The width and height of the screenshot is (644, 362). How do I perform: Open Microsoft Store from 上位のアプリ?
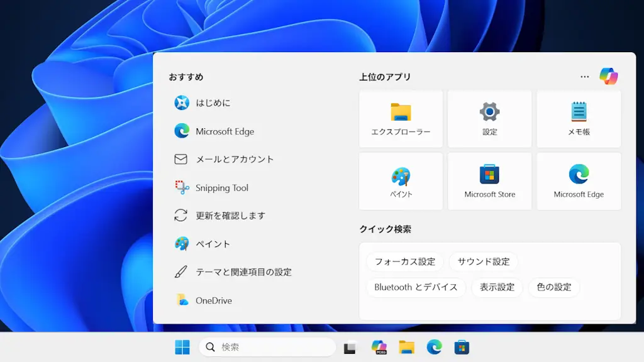coord(489,181)
